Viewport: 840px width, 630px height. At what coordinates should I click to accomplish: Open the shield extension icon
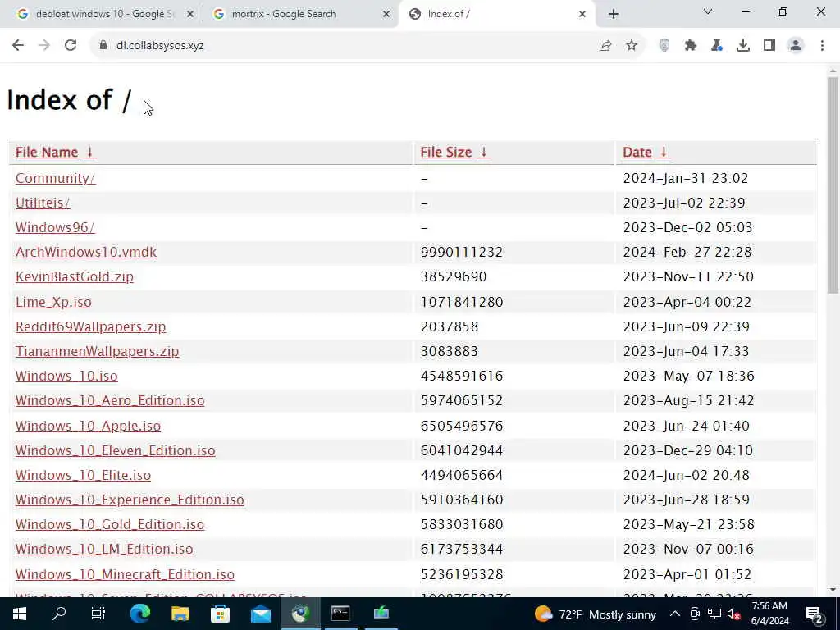point(664,46)
